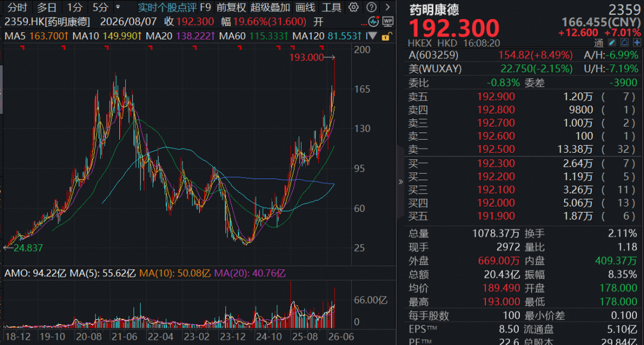The height and width of the screenshot is (345, 644).
Task: Set a price alert with bell icon
Action: click(x=625, y=42)
